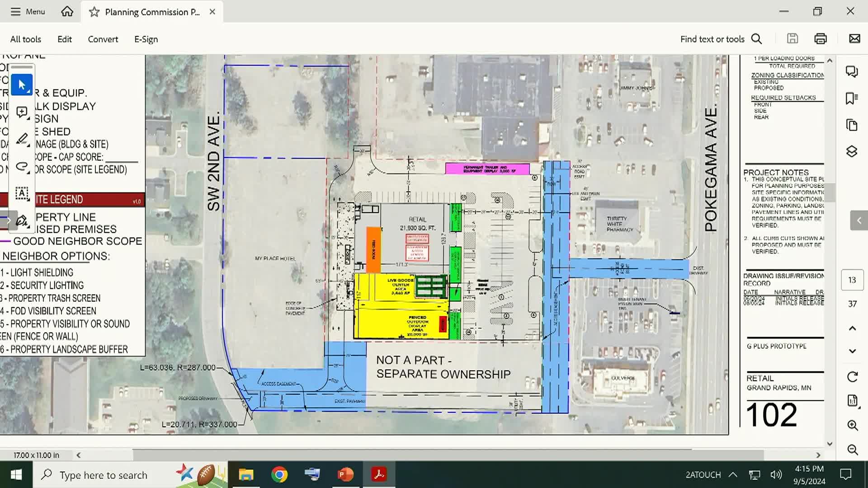The width and height of the screenshot is (868, 488).
Task: Star the Planning Commission document tab
Action: point(94,12)
